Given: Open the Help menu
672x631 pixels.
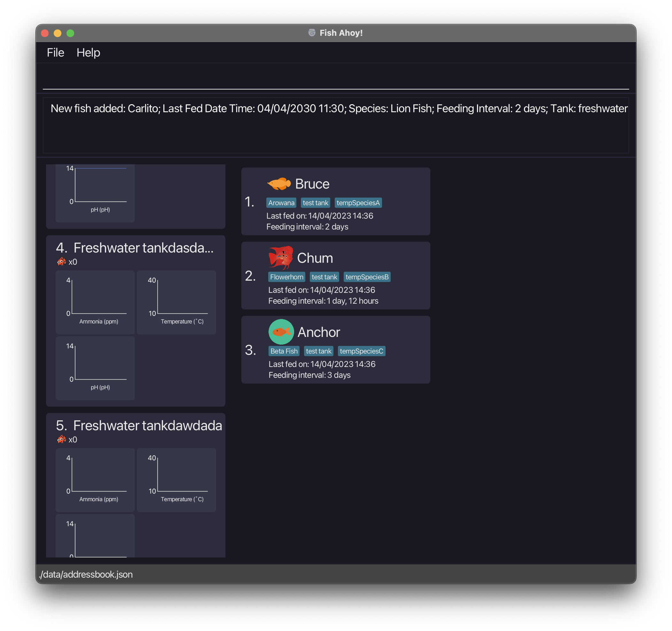Looking at the screenshot, I should pyautogui.click(x=88, y=53).
